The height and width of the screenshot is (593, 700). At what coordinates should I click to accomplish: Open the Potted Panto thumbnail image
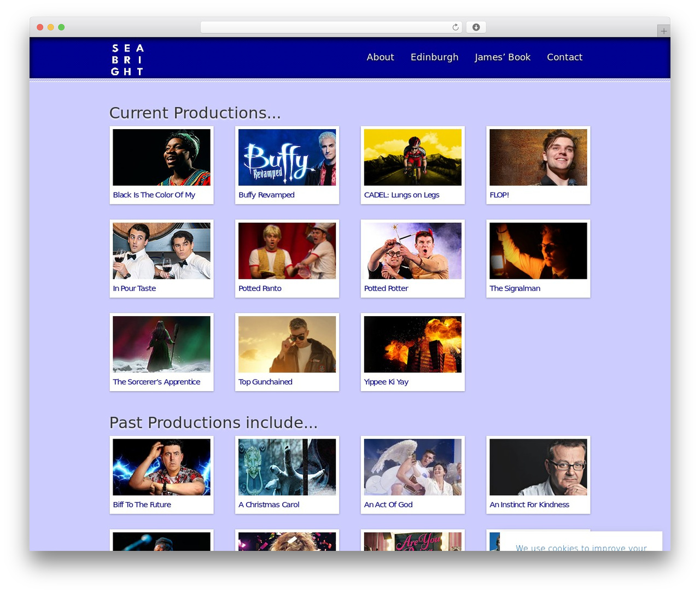coord(287,251)
